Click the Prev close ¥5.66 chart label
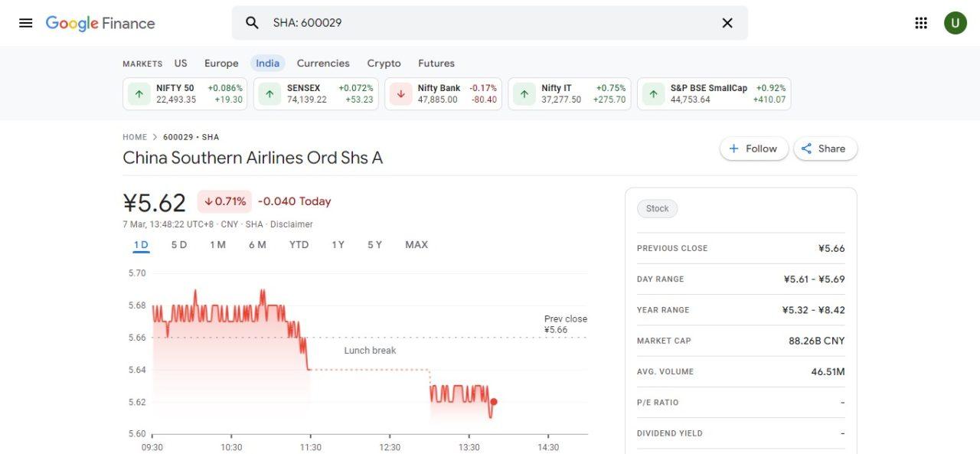 pos(566,325)
